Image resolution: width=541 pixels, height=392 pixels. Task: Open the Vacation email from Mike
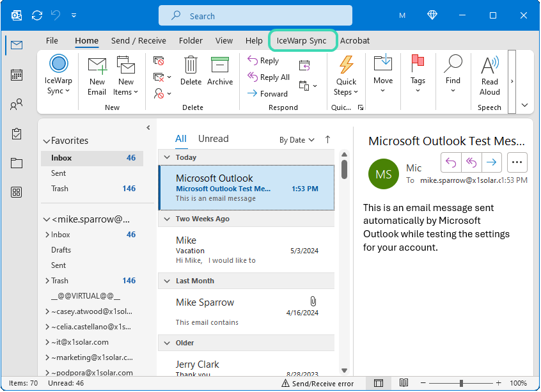click(246, 250)
